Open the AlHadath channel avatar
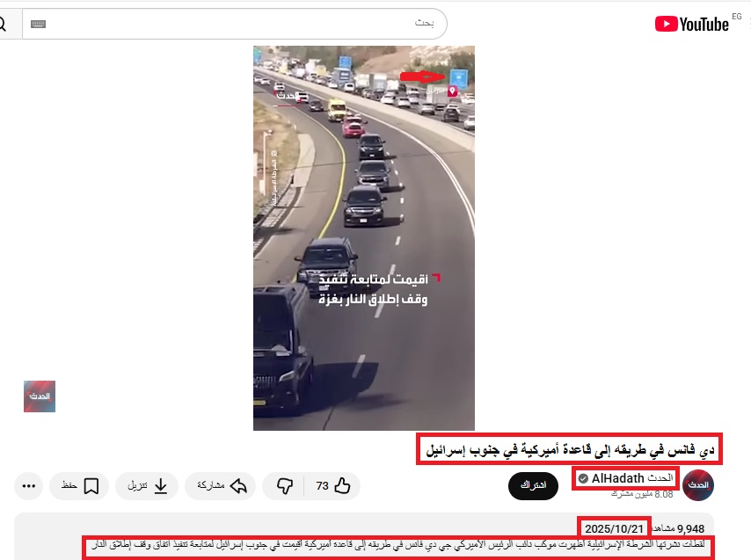This screenshot has width=751, height=560. pos(698,485)
